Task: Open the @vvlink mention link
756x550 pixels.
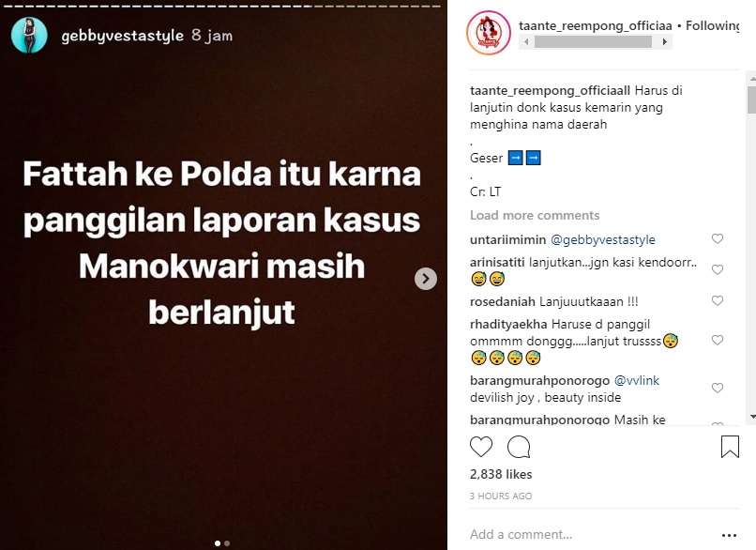Action: pyautogui.click(x=637, y=381)
